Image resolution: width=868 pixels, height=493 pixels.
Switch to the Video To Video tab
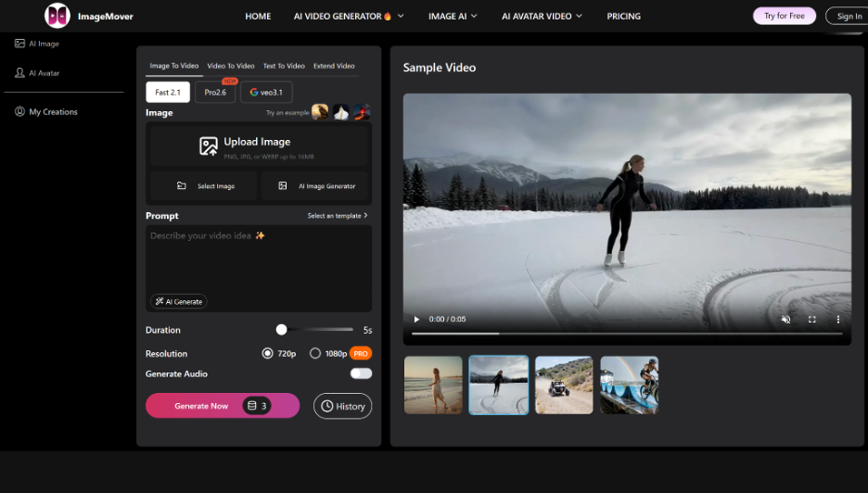tap(231, 66)
